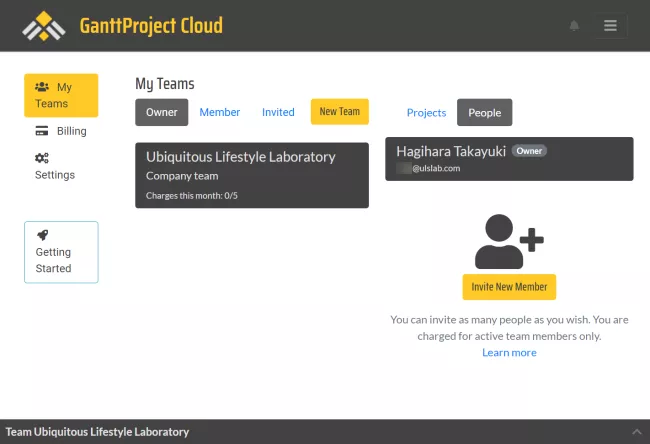Switch to the Member tab

point(220,112)
